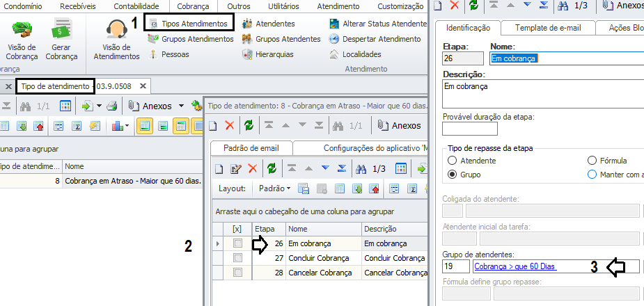Image resolution: width=644 pixels, height=306 pixels.
Task: Open Grupos Atendimentos in the ribbon
Action: click(191, 39)
